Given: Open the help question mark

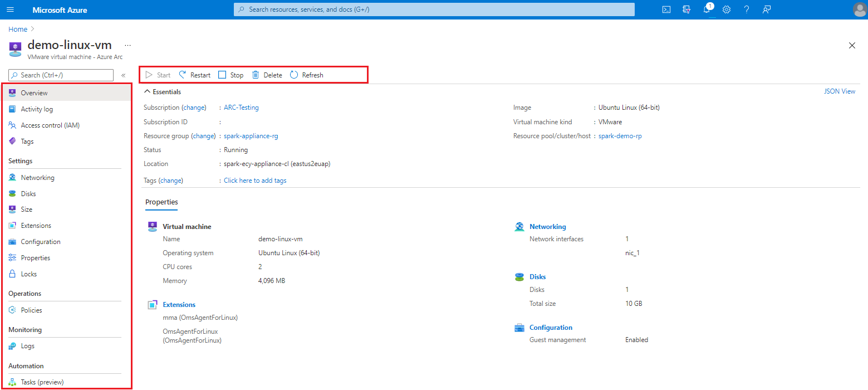Looking at the screenshot, I should [747, 9].
